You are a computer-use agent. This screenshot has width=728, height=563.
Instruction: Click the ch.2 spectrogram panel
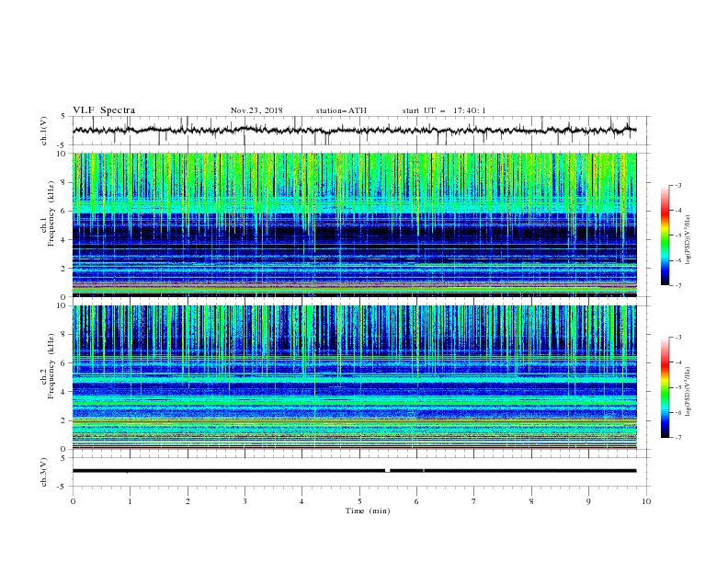pos(354,377)
